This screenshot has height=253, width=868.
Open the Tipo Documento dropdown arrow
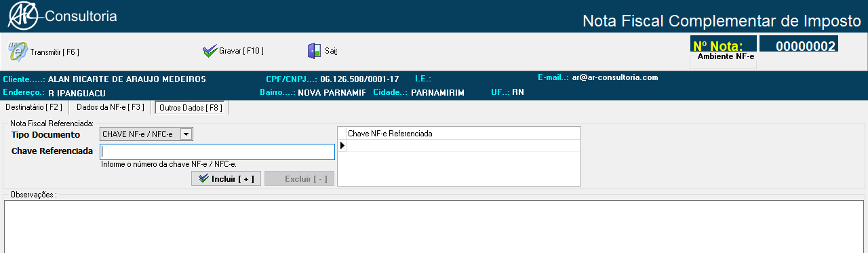tap(186, 134)
